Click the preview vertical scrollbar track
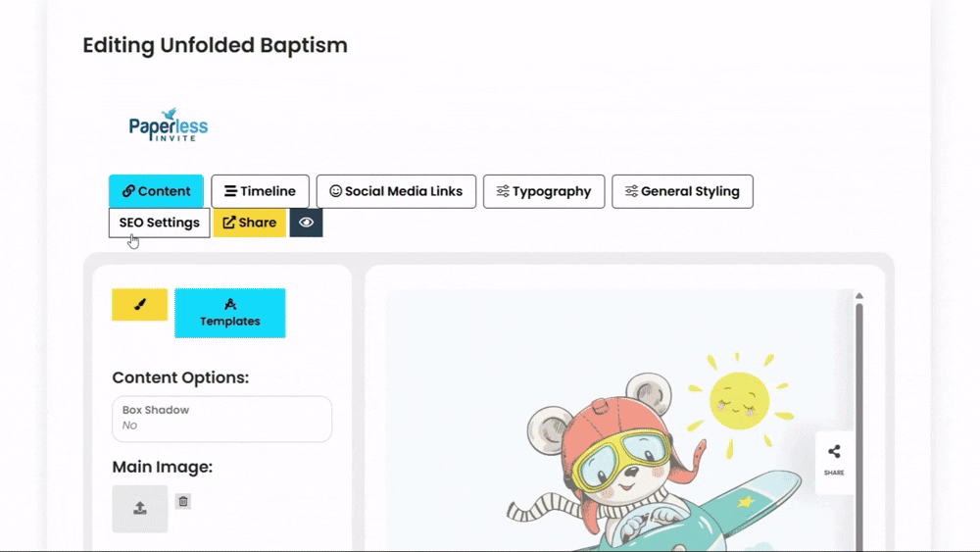The height and width of the screenshot is (552, 980). pos(859,426)
